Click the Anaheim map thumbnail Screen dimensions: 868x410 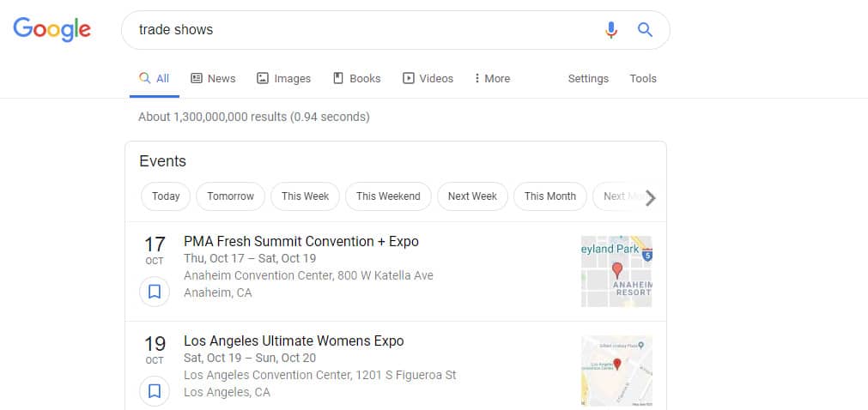point(616,272)
